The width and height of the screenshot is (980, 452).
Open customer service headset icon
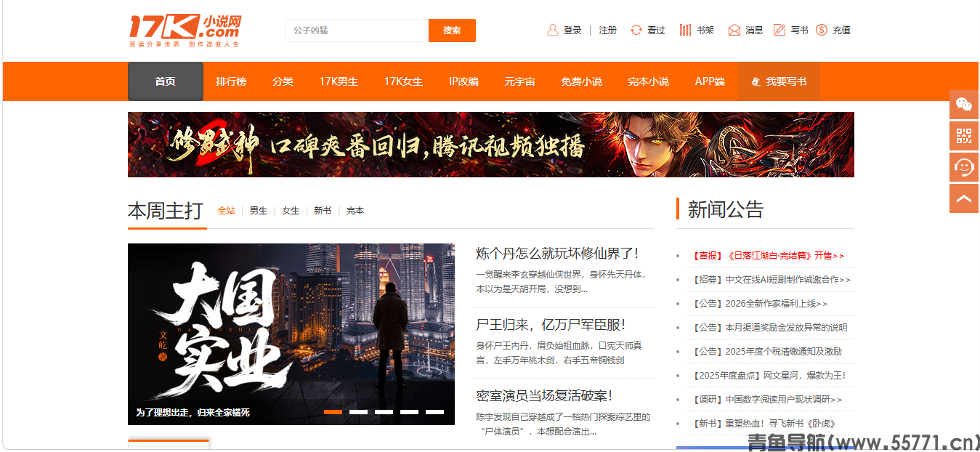(964, 167)
